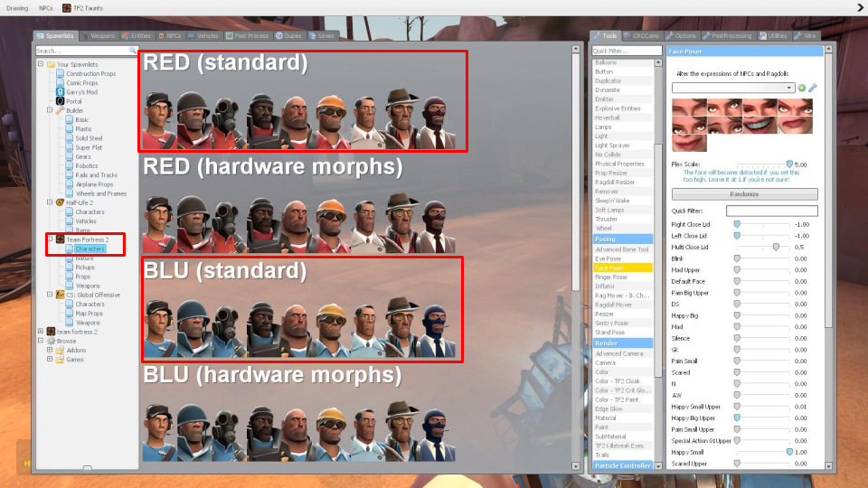868x488 pixels.
Task: Spawn the RED standard Soldier model
Action: click(x=193, y=121)
